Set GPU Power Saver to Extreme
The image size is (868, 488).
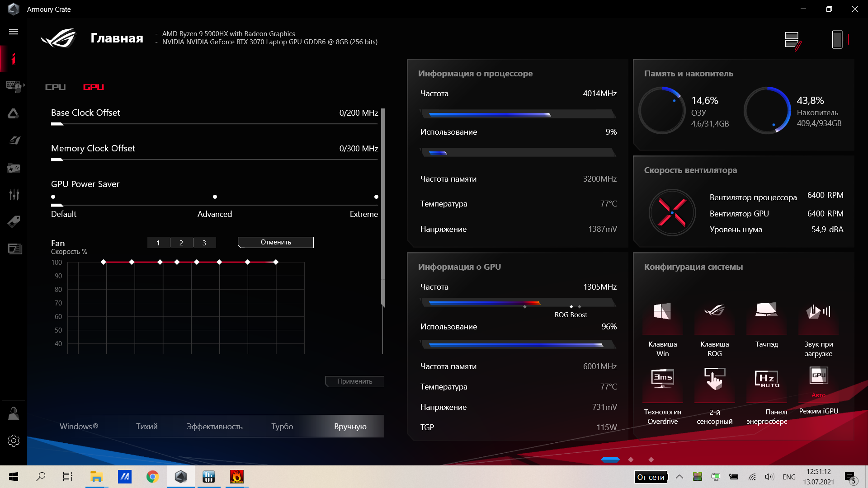click(376, 197)
